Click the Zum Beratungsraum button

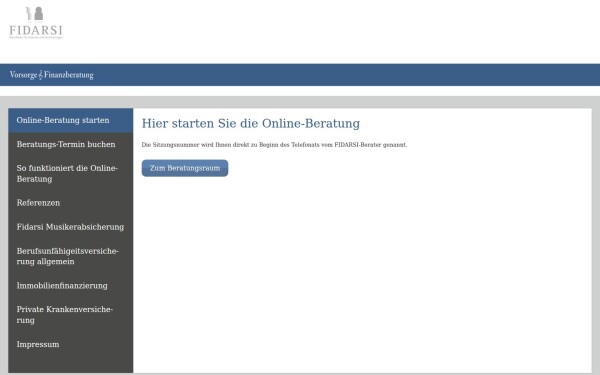(x=185, y=168)
